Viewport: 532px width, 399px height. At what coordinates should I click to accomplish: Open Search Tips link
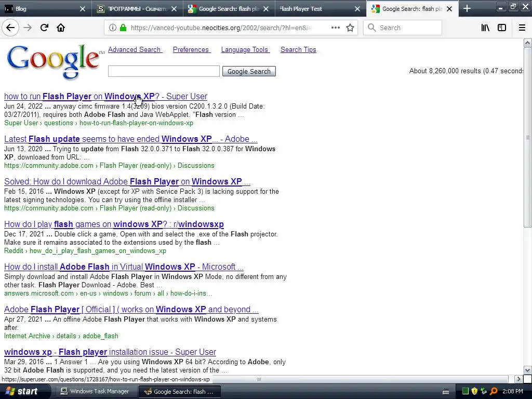pyautogui.click(x=298, y=49)
